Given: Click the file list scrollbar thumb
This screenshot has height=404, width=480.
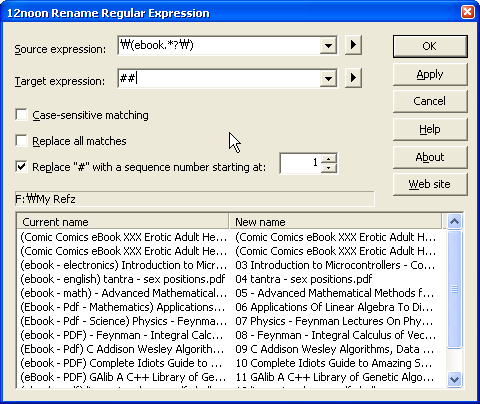Looking at the screenshot, I should click(x=455, y=289).
